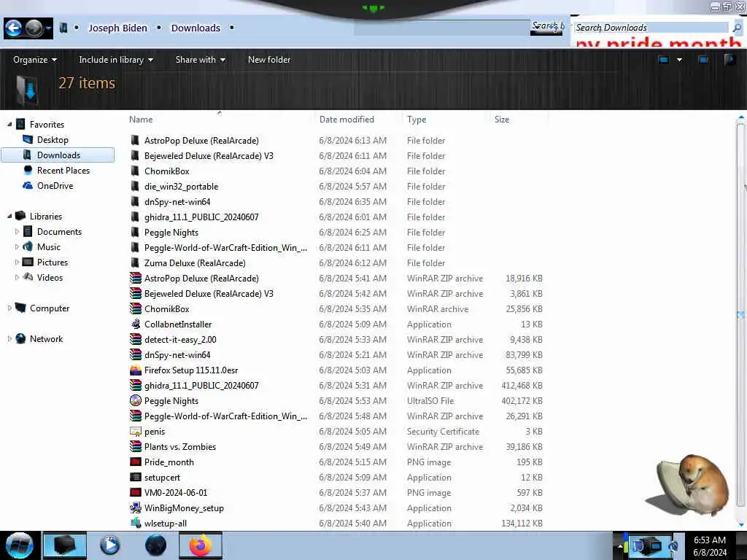Select the Pride_month PNG image icon

pyautogui.click(x=135, y=462)
